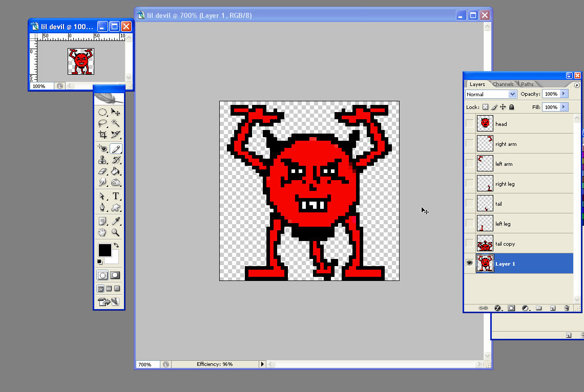The image size is (584, 392).
Task: Select the Eyedropper tool
Action: [116, 221]
